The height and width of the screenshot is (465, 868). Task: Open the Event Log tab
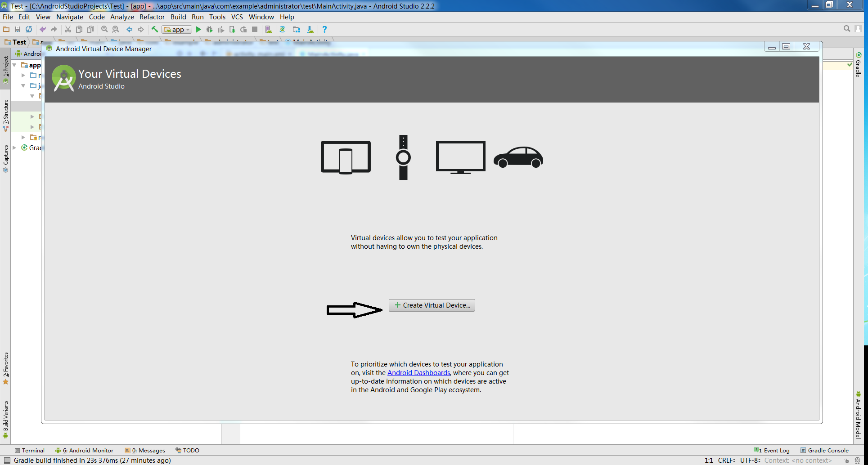(772, 451)
